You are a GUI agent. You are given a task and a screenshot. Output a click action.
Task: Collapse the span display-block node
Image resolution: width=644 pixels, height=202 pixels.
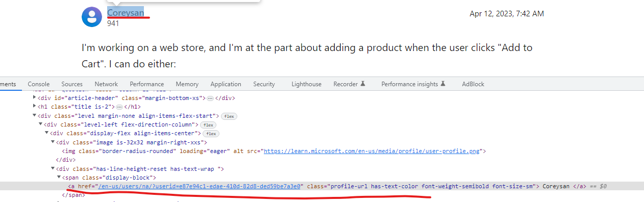(59, 178)
